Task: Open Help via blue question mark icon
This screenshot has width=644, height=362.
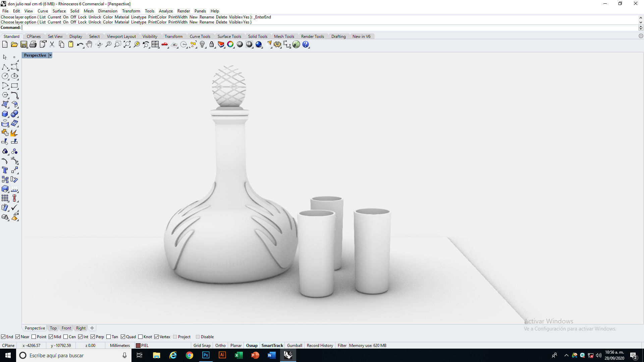Action: [306, 44]
